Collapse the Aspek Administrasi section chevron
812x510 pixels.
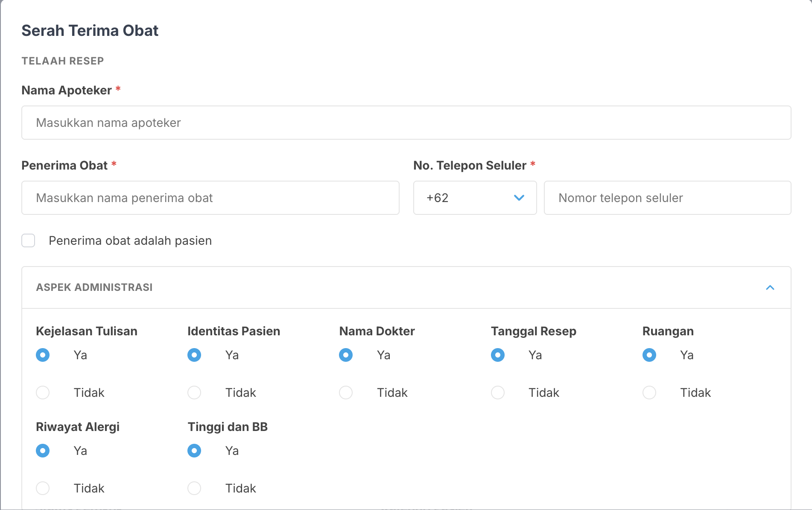coord(770,287)
